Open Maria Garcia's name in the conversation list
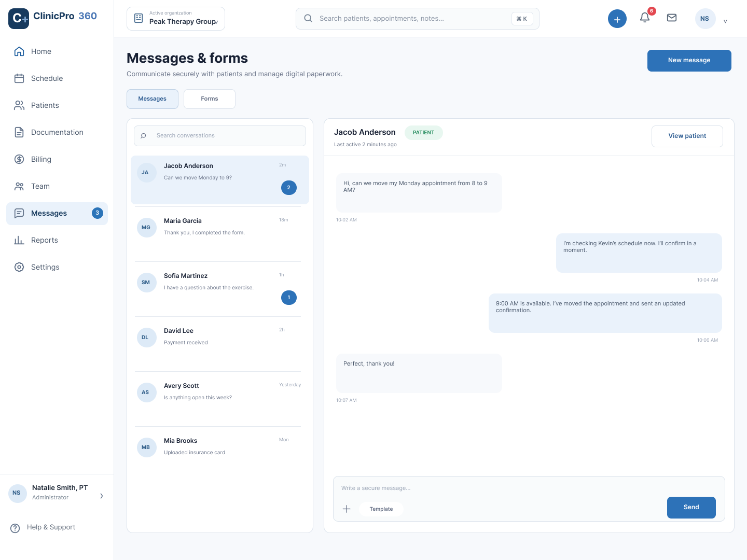The image size is (747, 560). [x=183, y=221]
